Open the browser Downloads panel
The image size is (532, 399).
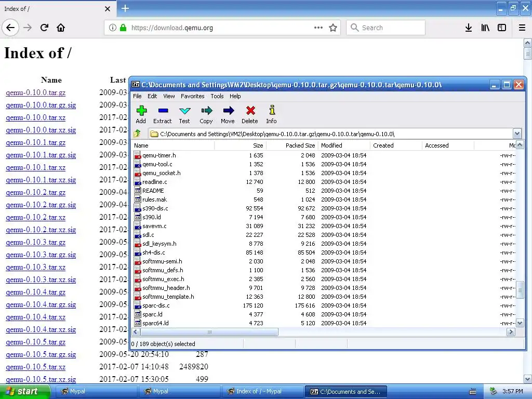pyautogui.click(x=469, y=28)
